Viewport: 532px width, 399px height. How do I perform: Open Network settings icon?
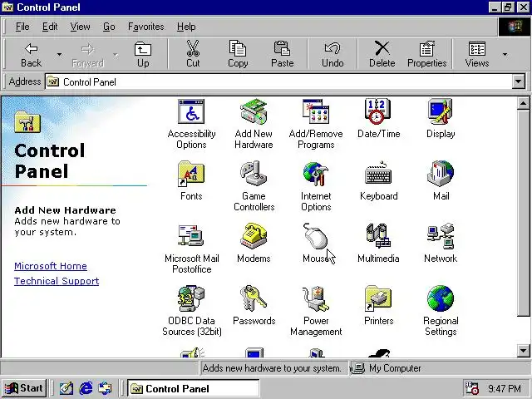(441, 236)
